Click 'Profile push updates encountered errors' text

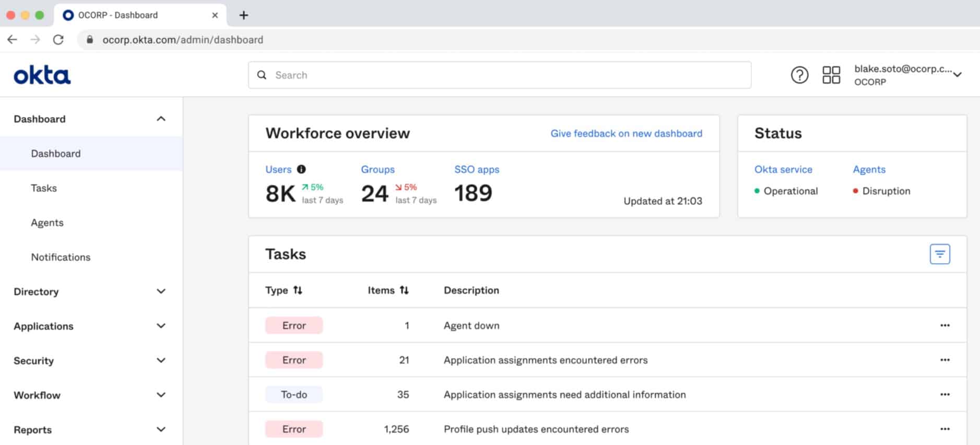[x=536, y=429]
